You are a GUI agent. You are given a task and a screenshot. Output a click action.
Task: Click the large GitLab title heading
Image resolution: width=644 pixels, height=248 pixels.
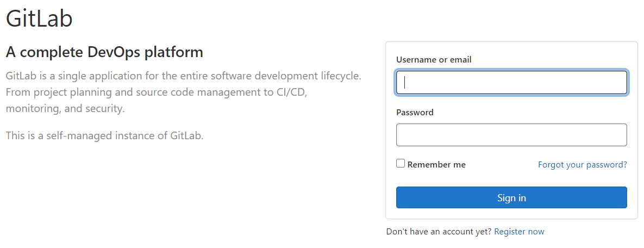39,18
